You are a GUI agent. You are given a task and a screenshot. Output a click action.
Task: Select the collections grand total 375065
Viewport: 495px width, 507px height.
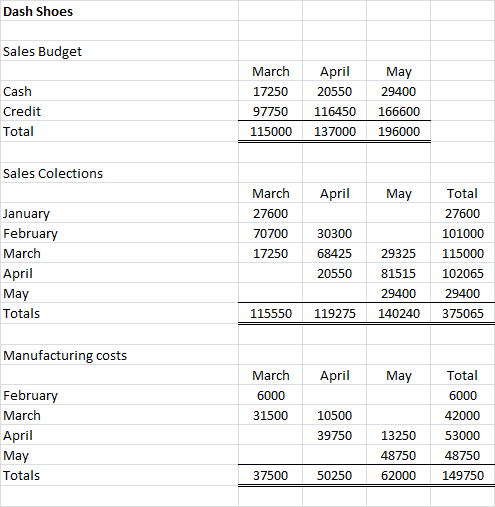[x=463, y=313]
